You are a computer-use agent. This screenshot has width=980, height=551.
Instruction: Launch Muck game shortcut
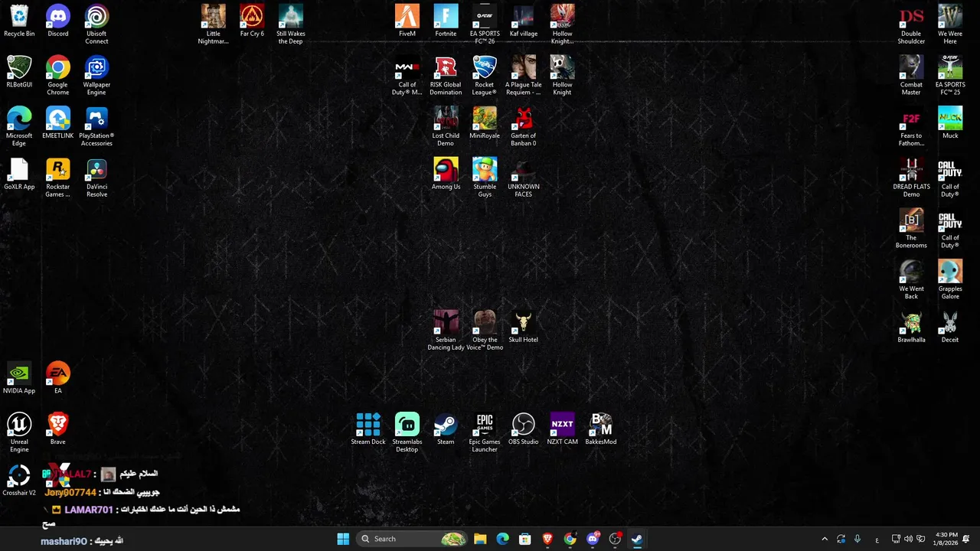(x=950, y=122)
